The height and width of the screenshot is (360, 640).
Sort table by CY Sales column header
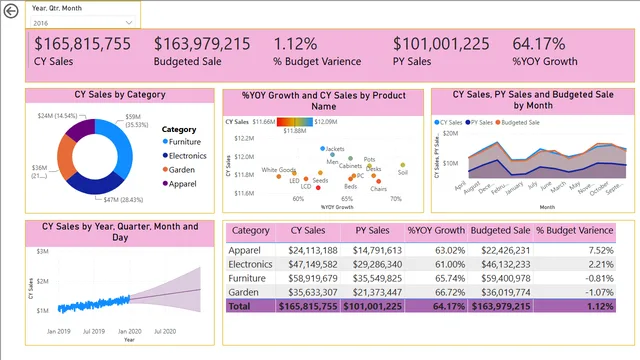pos(308,231)
